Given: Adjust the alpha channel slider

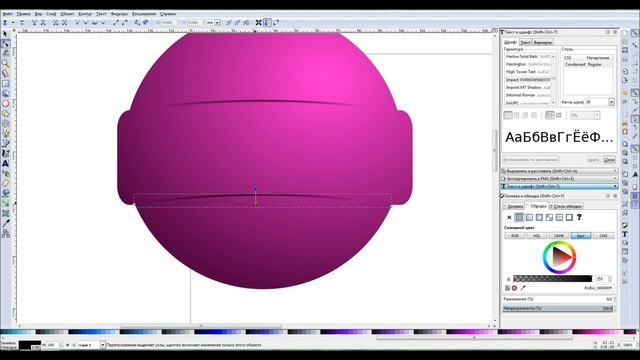Looking at the screenshot, I should pyautogui.click(x=552, y=279).
